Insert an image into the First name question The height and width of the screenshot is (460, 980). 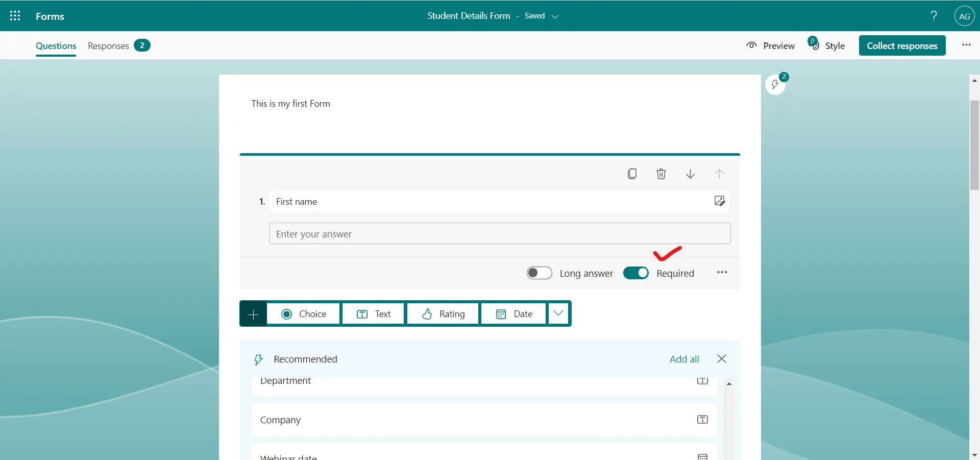[720, 201]
